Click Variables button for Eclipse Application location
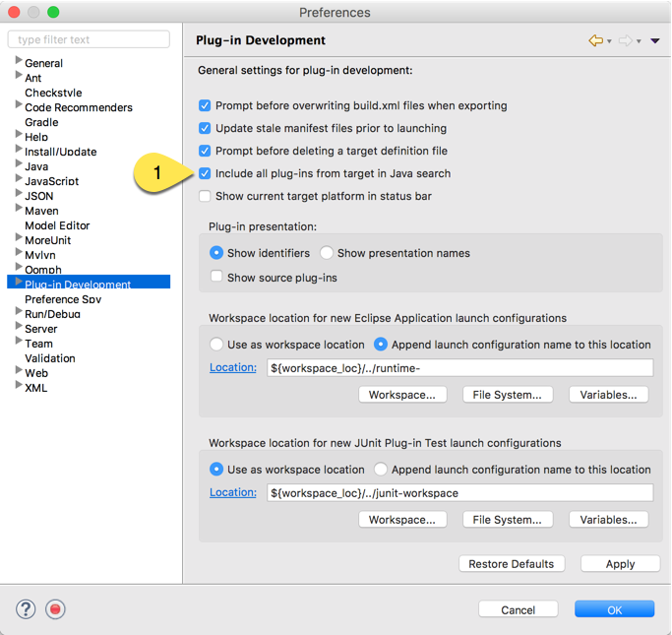This screenshot has height=635, width=672. pos(614,395)
